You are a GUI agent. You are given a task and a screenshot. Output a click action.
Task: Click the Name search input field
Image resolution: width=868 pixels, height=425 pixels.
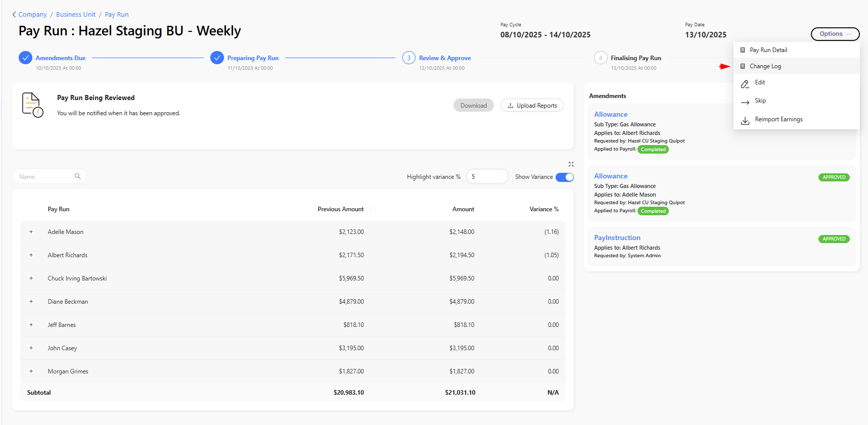(49, 176)
